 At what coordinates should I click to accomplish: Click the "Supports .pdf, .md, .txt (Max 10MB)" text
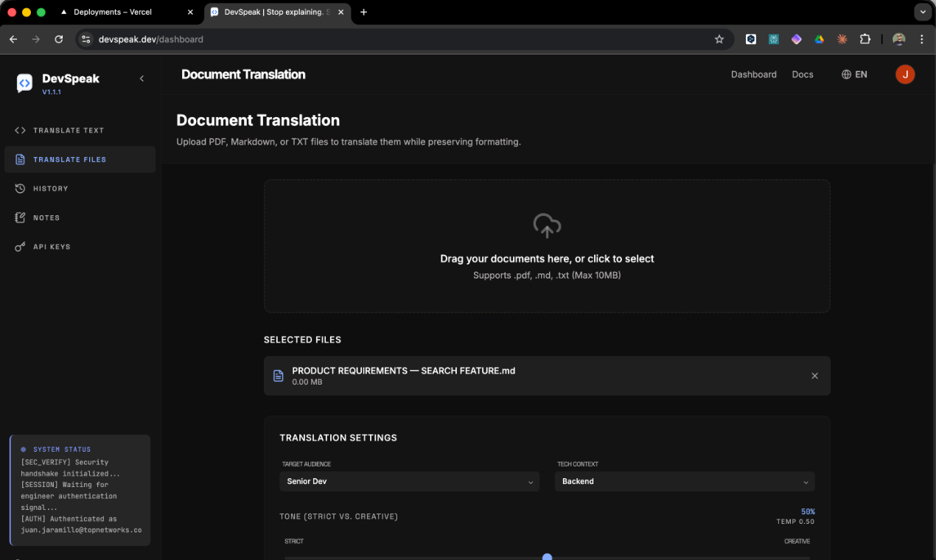547,275
